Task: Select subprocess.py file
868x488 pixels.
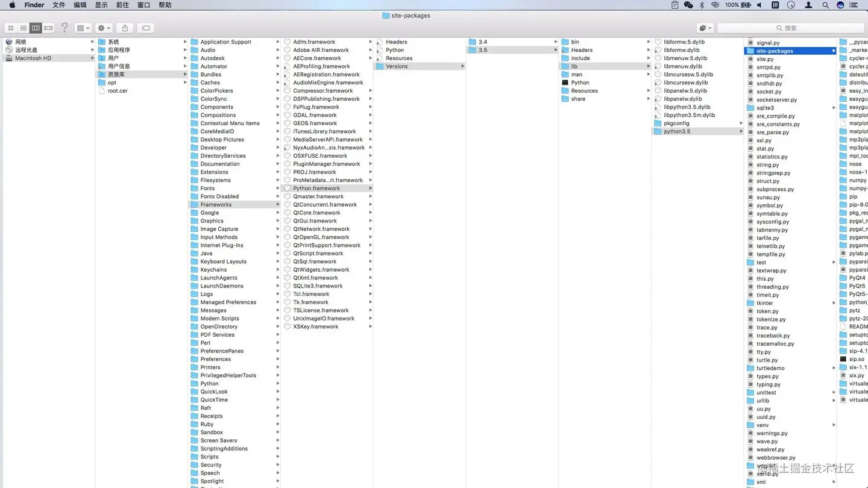Action: (x=791, y=189)
